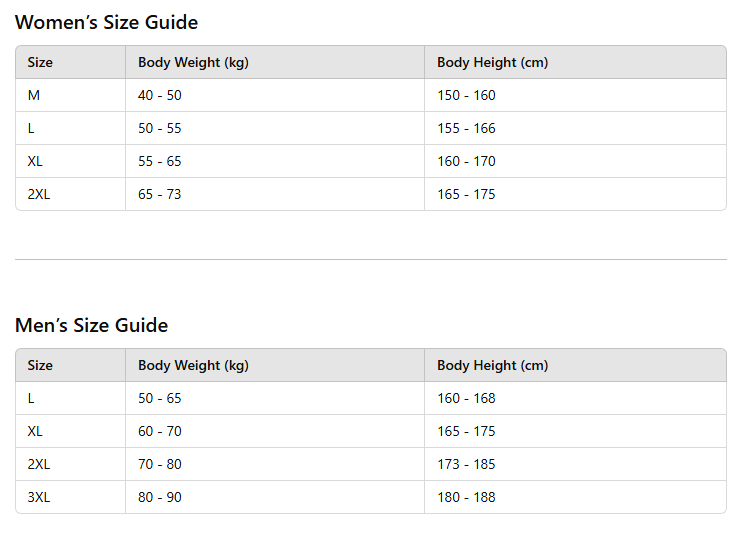Screen dimensions: 751x541
Task: Select the 155 - 166 height cell
Action: click(x=466, y=128)
